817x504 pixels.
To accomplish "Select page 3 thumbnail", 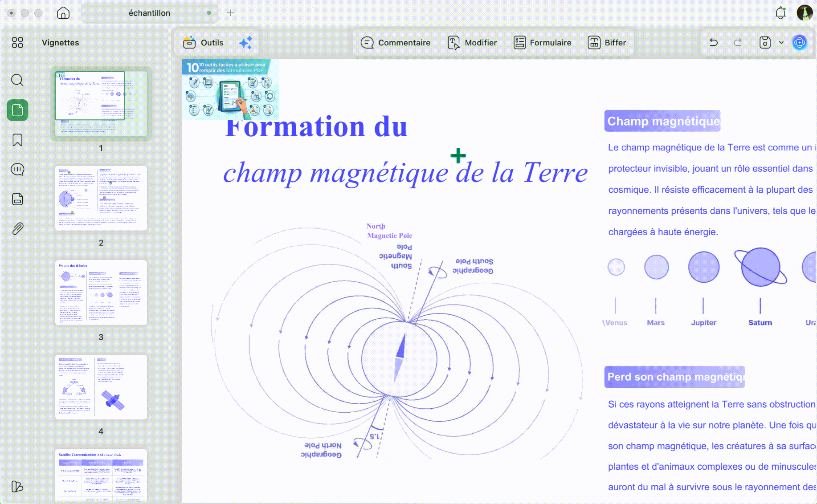I will click(101, 293).
